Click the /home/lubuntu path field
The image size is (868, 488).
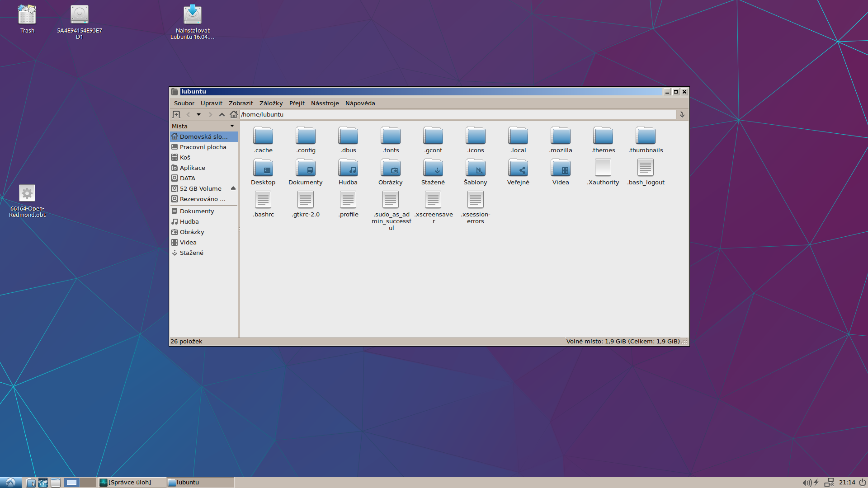pos(457,115)
